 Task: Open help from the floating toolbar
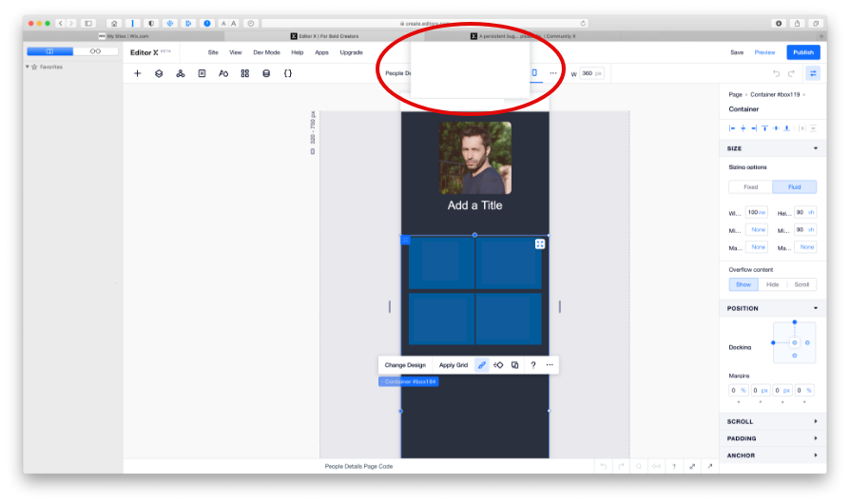click(x=533, y=365)
